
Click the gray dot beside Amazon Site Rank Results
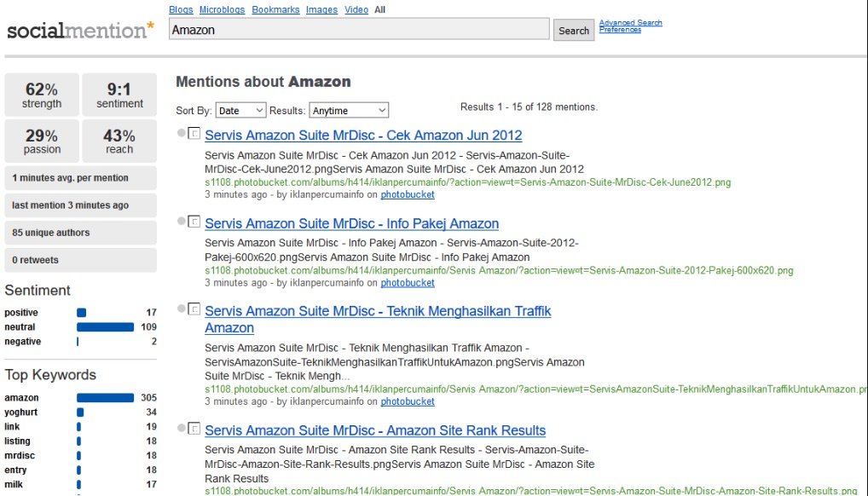click(181, 428)
